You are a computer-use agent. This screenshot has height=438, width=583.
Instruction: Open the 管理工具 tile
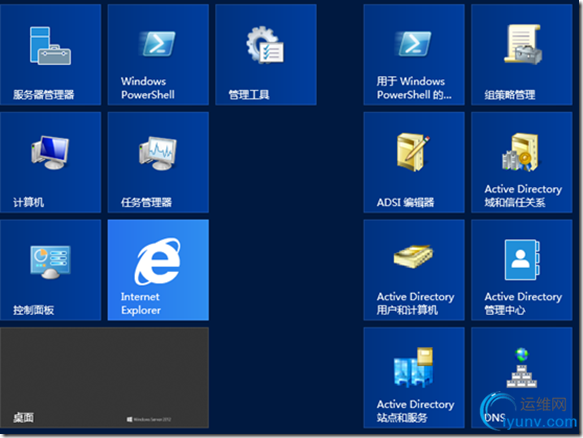tap(266, 55)
